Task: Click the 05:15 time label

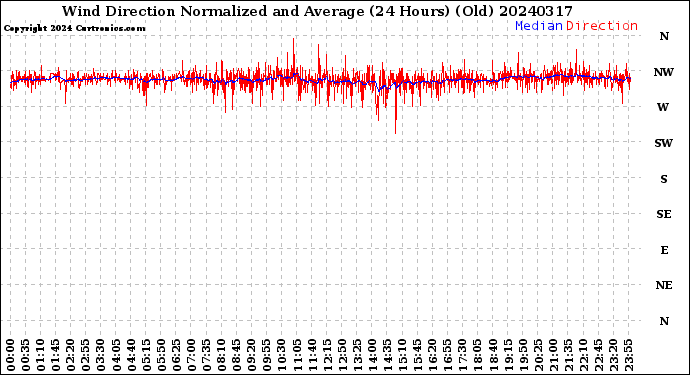Action: [146, 355]
